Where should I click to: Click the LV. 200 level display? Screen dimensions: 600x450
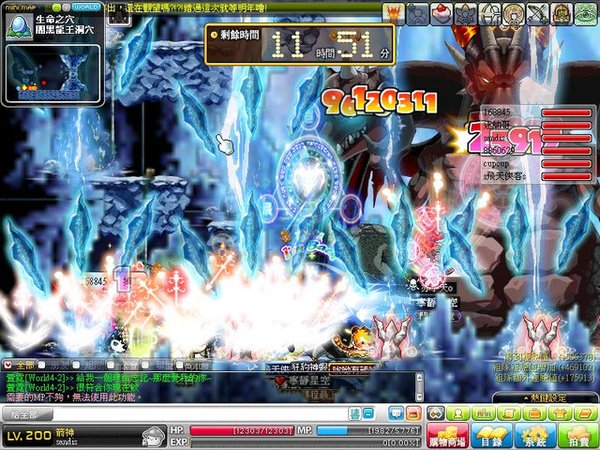click(x=29, y=435)
